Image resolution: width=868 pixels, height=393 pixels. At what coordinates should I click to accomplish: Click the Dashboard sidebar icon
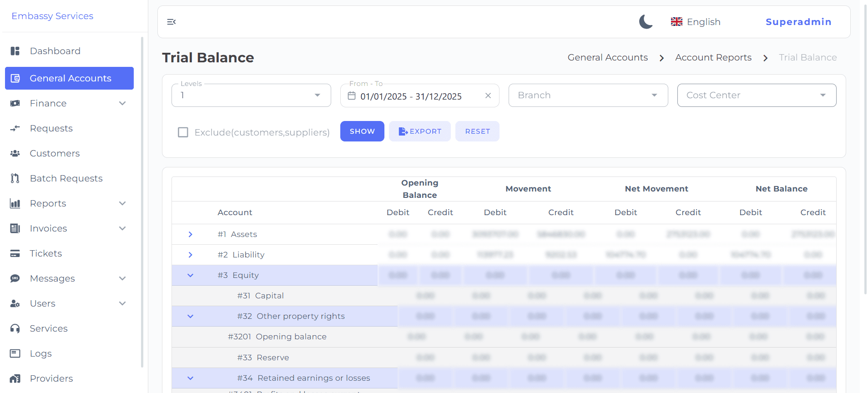[15, 51]
